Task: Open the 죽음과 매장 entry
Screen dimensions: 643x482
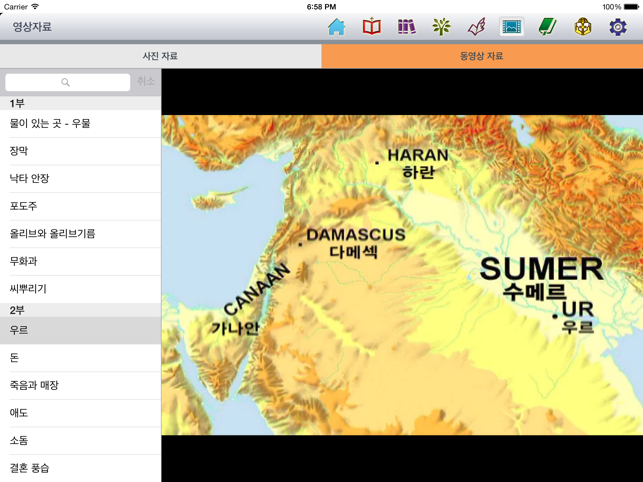Action: (x=80, y=385)
